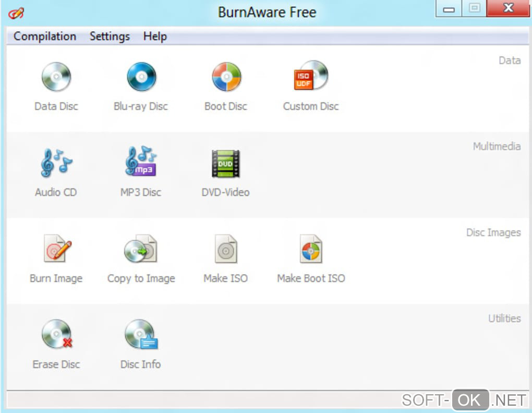This screenshot has height=413, width=532.
Task: Select the Copy to Image icon
Action: point(141,249)
